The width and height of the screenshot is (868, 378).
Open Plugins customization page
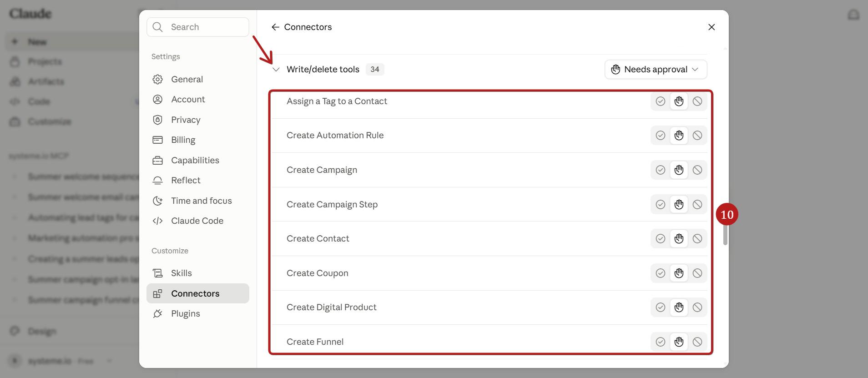[x=198, y=313]
